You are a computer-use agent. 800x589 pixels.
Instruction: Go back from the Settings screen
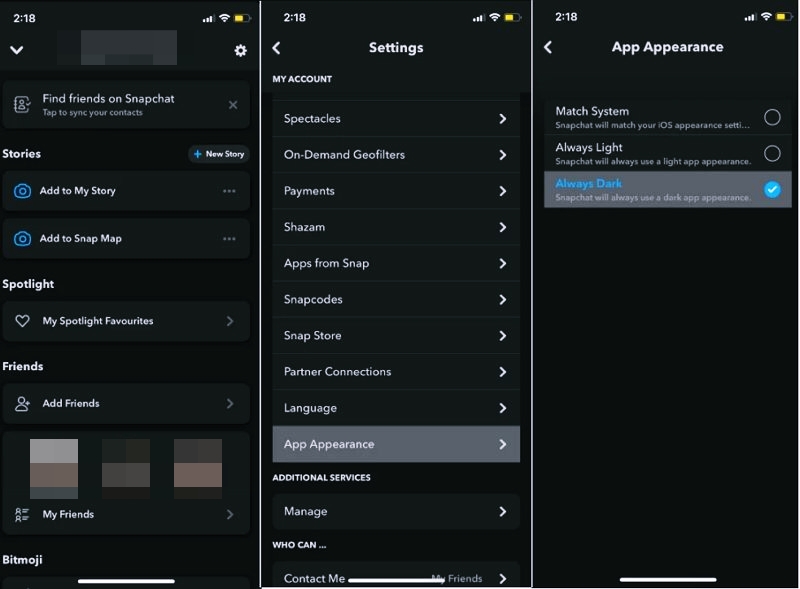click(277, 48)
